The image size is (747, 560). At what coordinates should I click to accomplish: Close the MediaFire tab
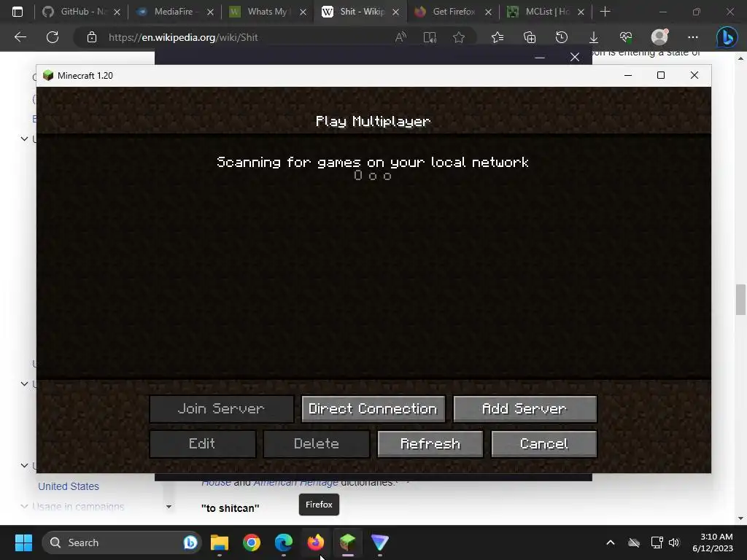point(210,12)
